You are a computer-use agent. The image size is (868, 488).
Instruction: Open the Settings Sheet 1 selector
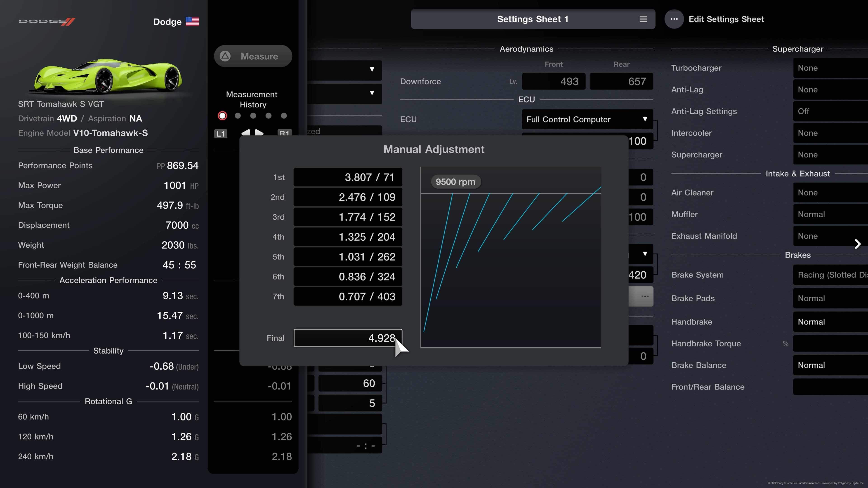[x=532, y=19]
